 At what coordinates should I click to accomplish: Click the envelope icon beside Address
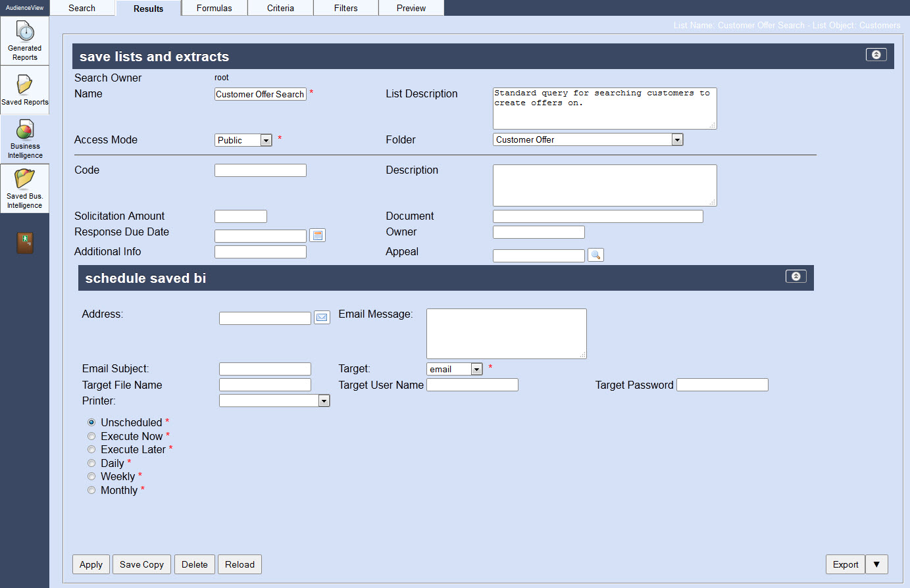tap(322, 318)
